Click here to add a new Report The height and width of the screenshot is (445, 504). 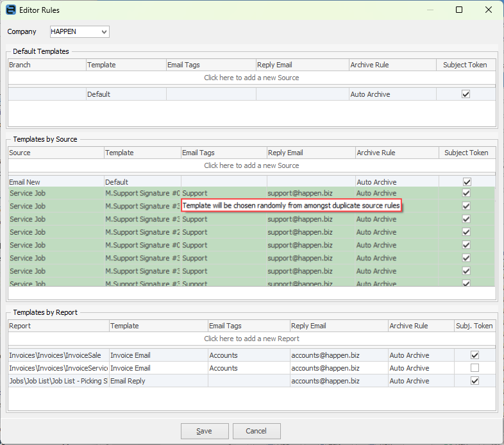(251, 339)
